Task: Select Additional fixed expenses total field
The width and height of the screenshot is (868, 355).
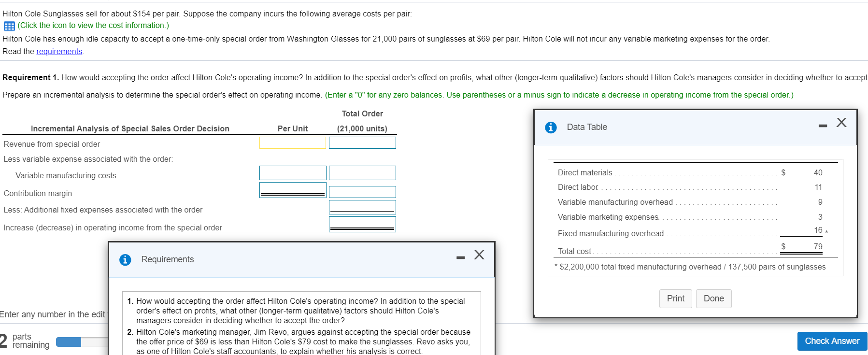Action: coord(362,207)
